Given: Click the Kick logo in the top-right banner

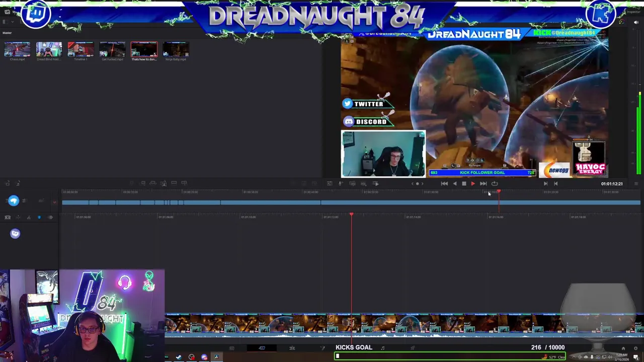Looking at the screenshot, I should coord(601,13).
